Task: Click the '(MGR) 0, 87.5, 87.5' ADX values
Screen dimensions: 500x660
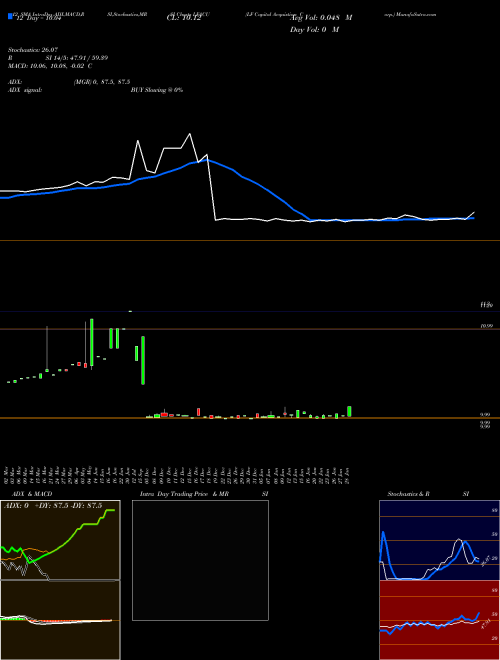Action: (102, 82)
